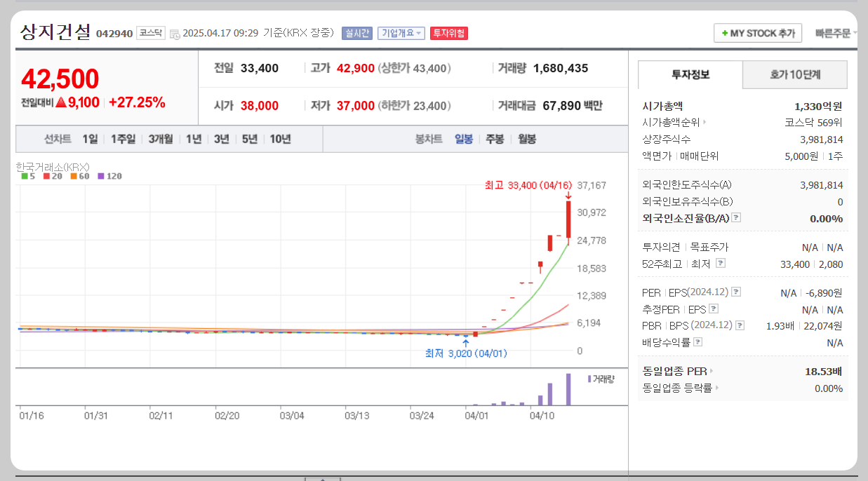Screen dimensions: 868x481
Task: Click the green plus icon on MY STOCK 추가
Action: (x=725, y=33)
